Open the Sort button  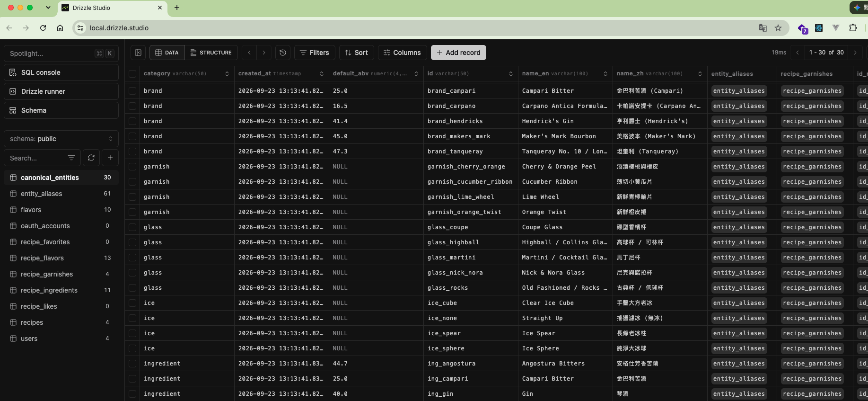357,53
